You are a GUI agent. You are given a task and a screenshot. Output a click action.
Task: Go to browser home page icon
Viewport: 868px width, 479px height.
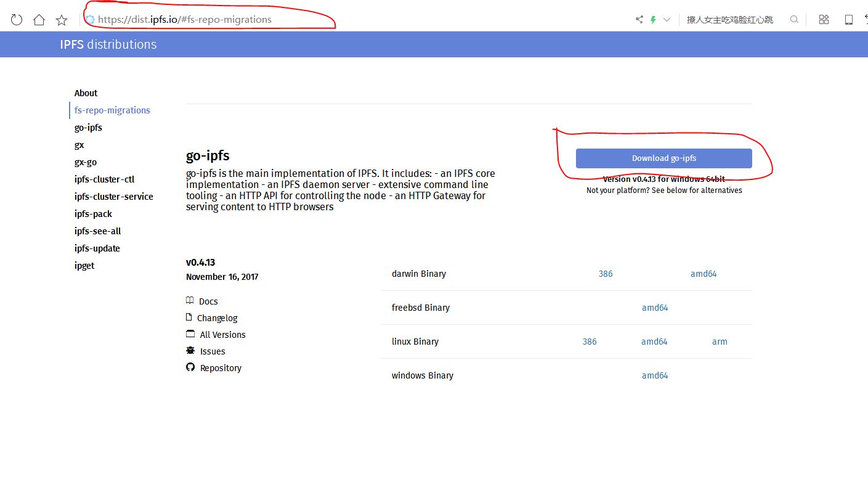(39, 20)
